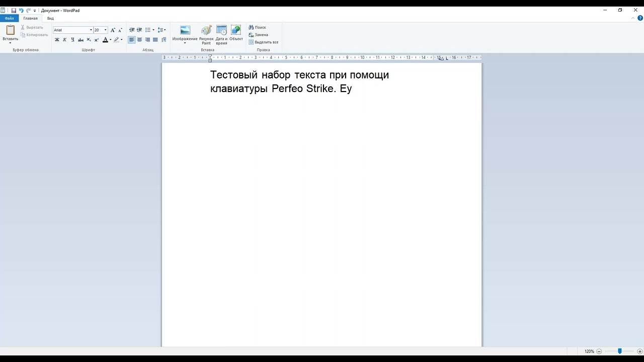Click the first-line indent marker on ruler
644x362 pixels.
(x=210, y=56)
